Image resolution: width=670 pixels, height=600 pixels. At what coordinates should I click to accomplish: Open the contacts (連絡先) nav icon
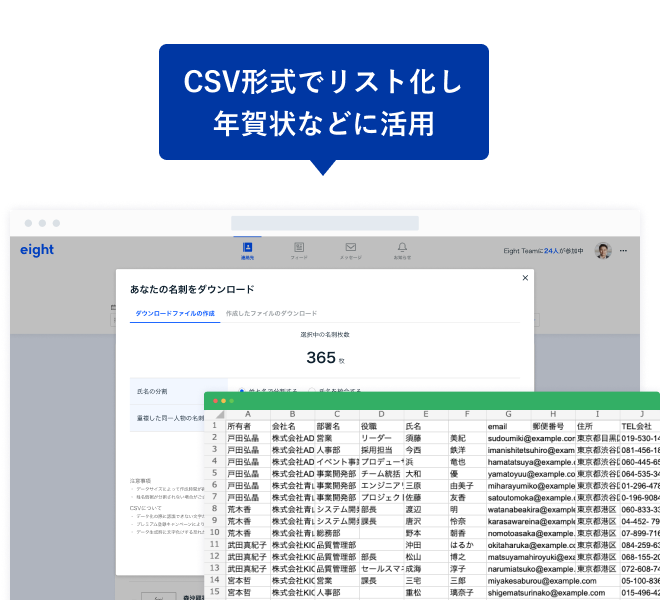[247, 250]
